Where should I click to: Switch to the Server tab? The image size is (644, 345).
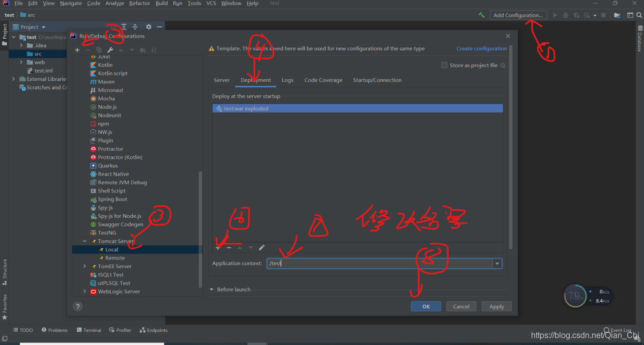tap(221, 80)
